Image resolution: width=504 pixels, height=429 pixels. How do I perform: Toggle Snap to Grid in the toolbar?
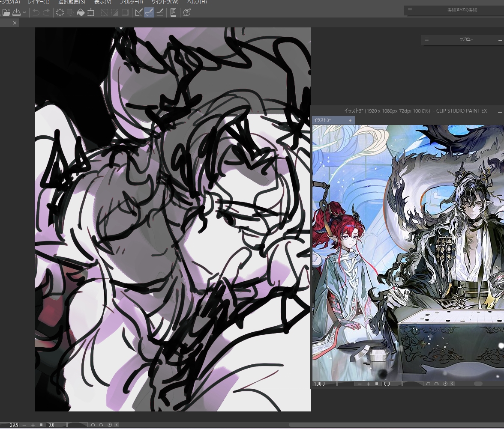tap(159, 12)
